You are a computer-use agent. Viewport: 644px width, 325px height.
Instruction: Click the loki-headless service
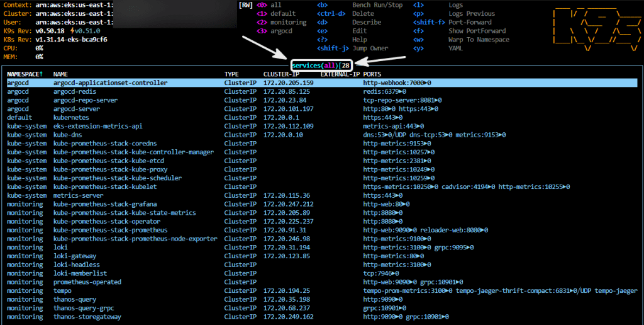(76, 264)
